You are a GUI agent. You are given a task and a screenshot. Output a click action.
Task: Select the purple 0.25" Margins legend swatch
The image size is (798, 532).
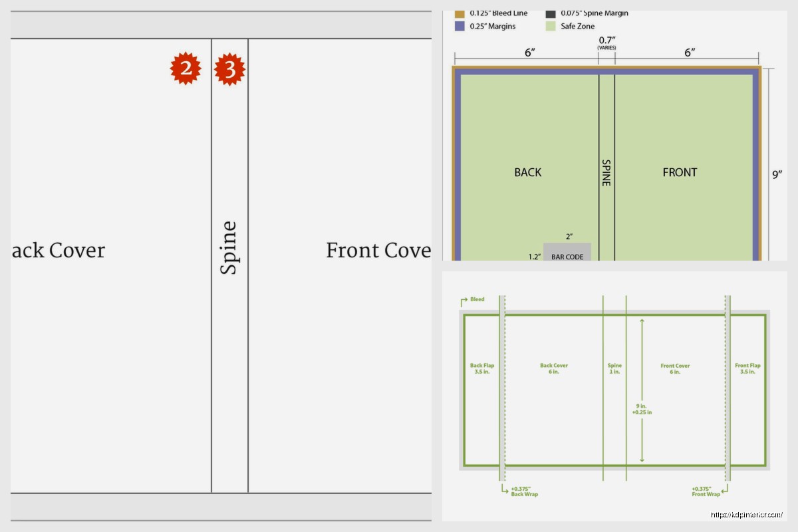tap(459, 27)
